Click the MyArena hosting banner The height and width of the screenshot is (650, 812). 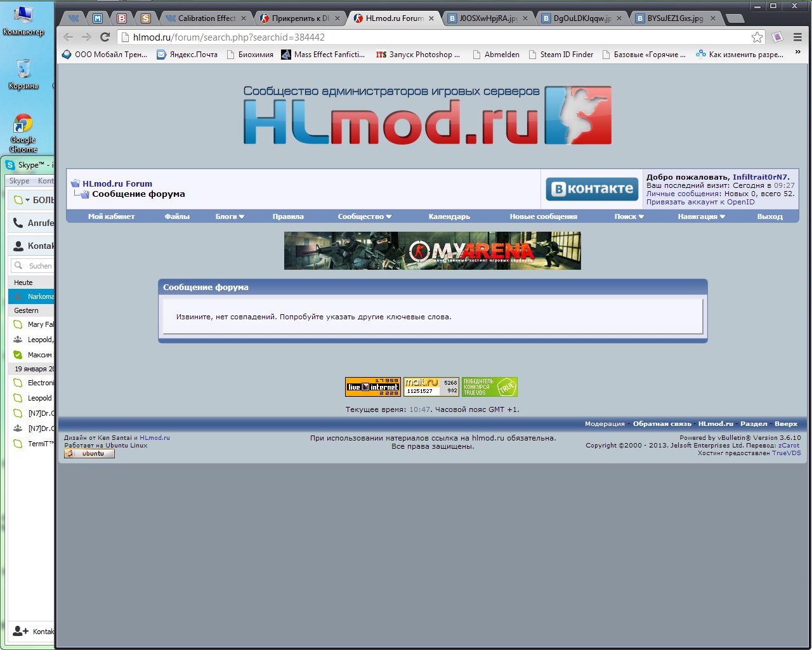tap(433, 251)
